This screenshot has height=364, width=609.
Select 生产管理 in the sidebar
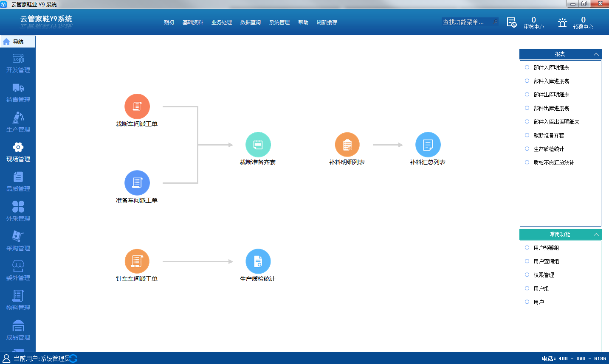click(18, 122)
